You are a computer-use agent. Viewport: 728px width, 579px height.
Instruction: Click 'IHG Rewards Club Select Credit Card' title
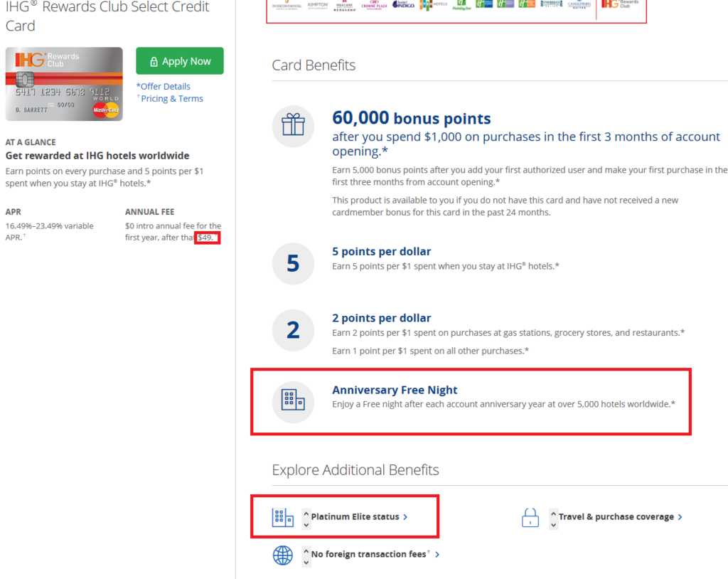107,16
